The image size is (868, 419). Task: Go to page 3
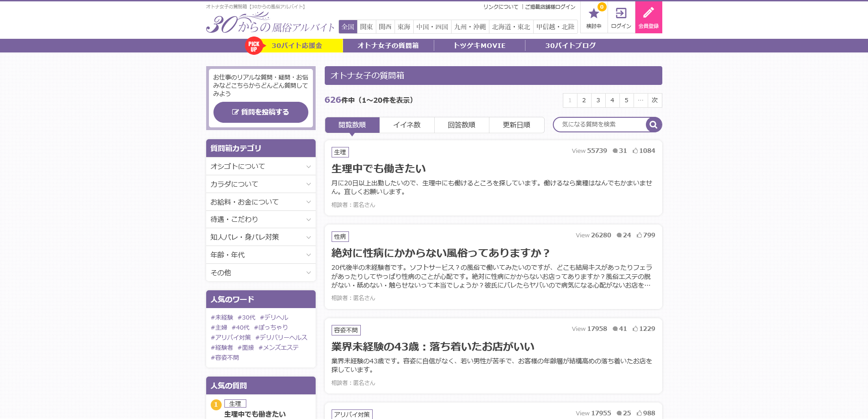click(598, 100)
